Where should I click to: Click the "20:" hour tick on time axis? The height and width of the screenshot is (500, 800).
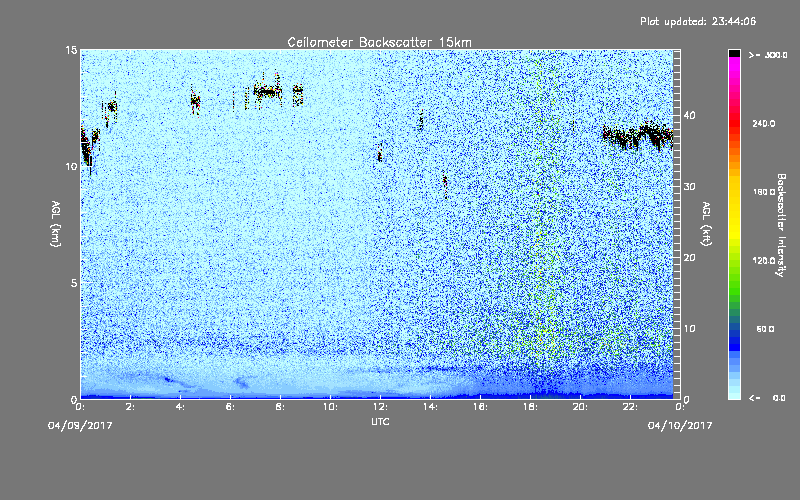tap(580, 407)
